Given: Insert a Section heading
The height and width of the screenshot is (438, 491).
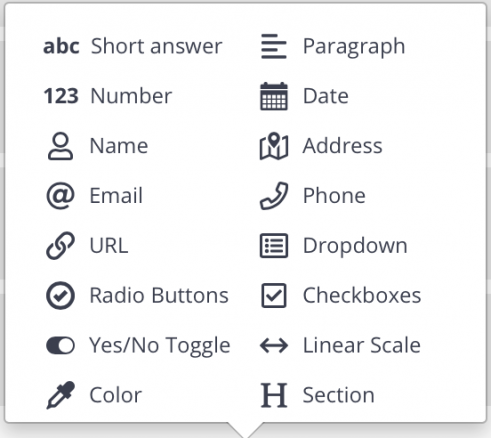Looking at the screenshot, I should pyautogui.click(x=317, y=395).
